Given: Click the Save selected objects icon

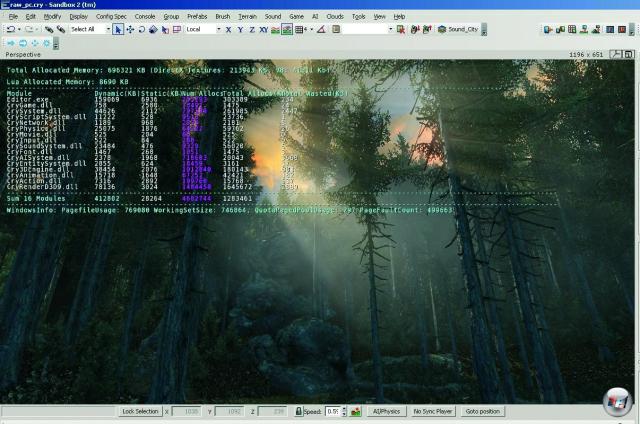Looking at the screenshot, I should [415, 29].
